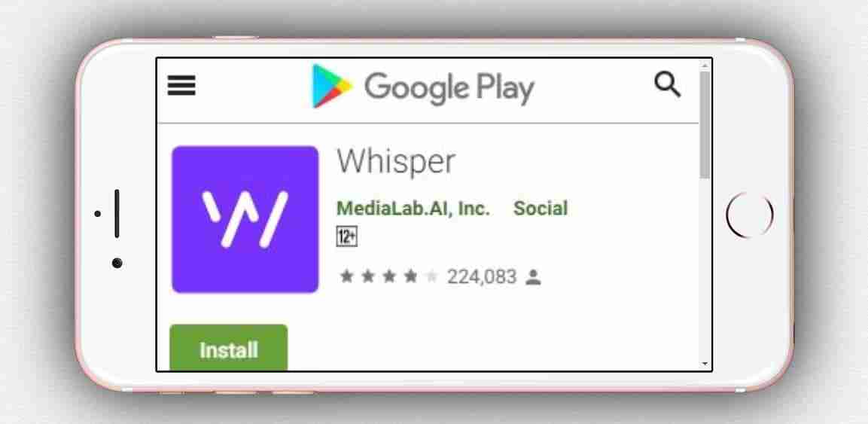
Task: Click the scrollbar up arrow
Action: (x=705, y=66)
